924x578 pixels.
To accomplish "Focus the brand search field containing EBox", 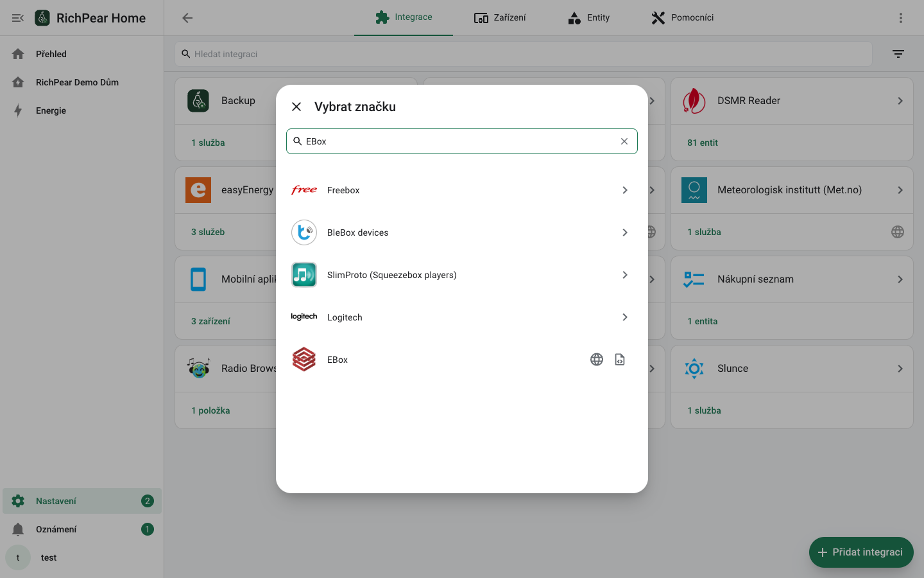I will tap(462, 141).
